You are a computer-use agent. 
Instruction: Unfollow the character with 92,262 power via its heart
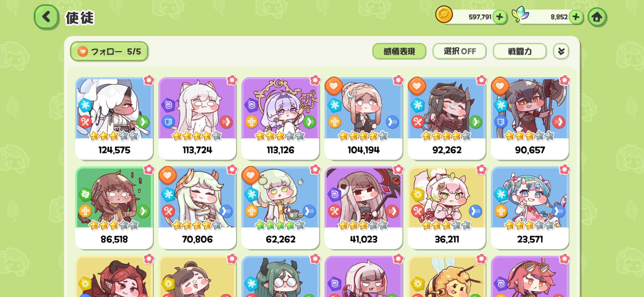point(417,86)
